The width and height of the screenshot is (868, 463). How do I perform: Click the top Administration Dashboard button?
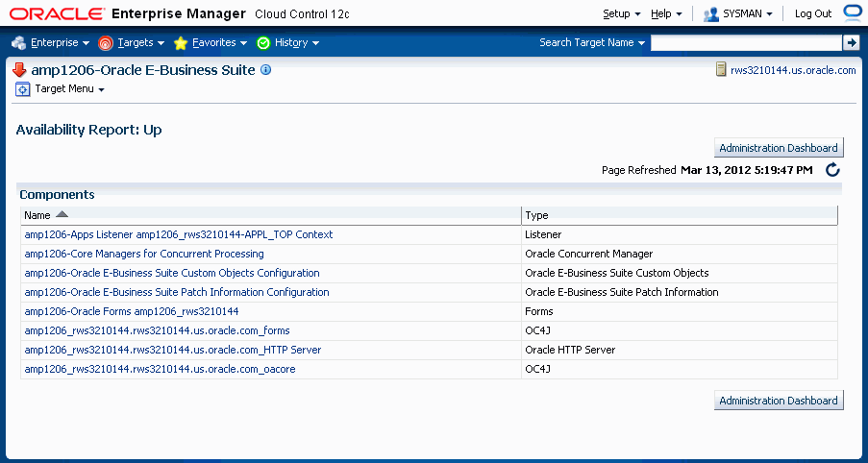(779, 148)
